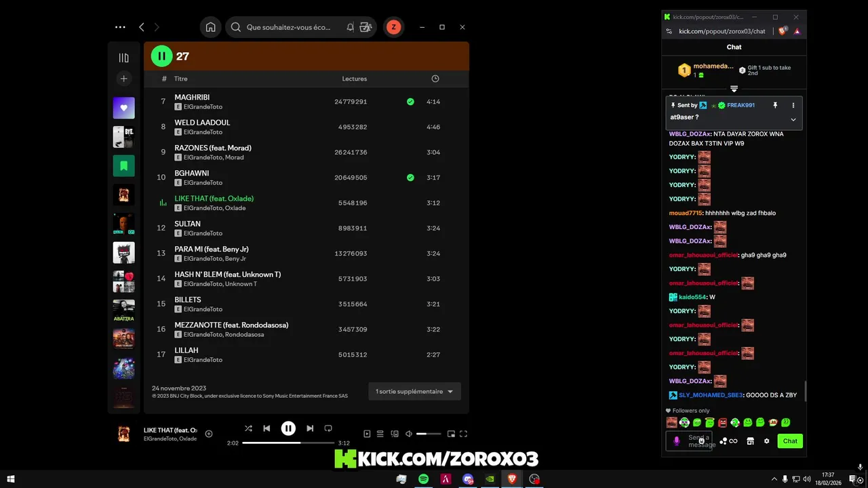Click mohameda... top gifter entry
Image resolution: width=868 pixels, height=488 pixels.
[707, 70]
